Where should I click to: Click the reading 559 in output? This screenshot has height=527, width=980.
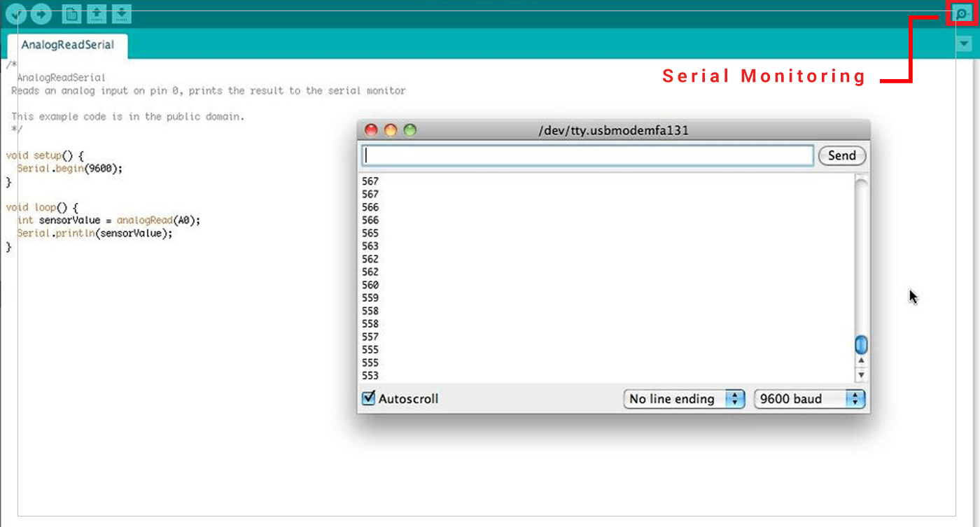click(x=370, y=297)
